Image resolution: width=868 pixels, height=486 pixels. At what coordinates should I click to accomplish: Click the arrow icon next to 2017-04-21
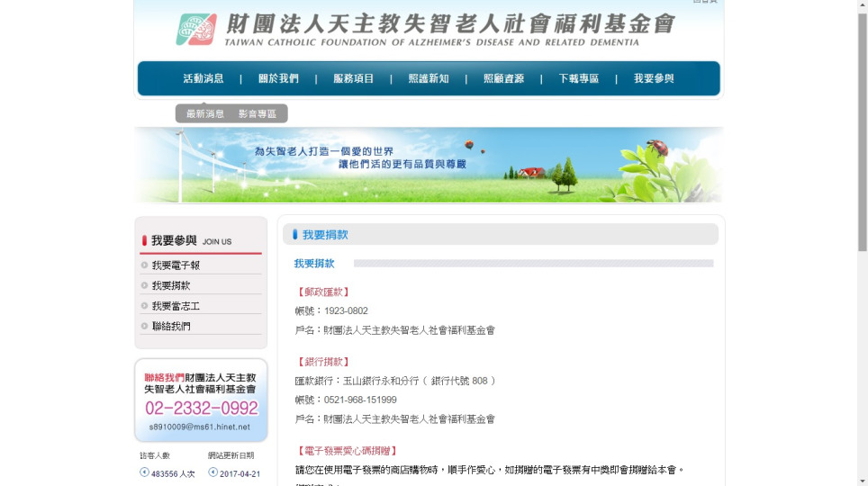click(213, 472)
